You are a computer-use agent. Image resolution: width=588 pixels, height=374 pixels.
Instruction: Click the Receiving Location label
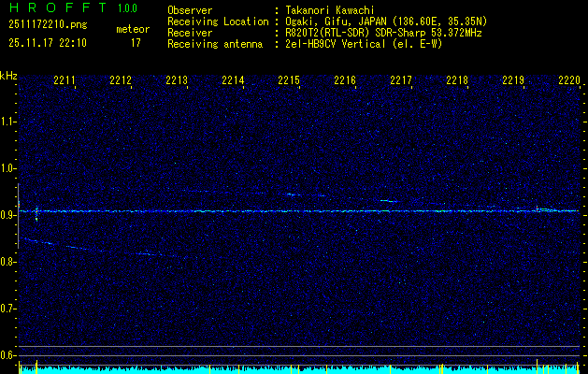point(218,22)
